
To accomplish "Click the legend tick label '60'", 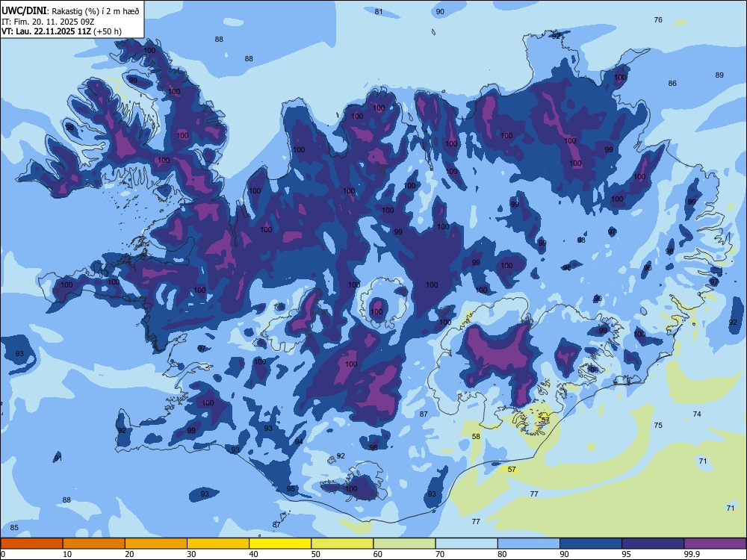I will click(x=378, y=554).
